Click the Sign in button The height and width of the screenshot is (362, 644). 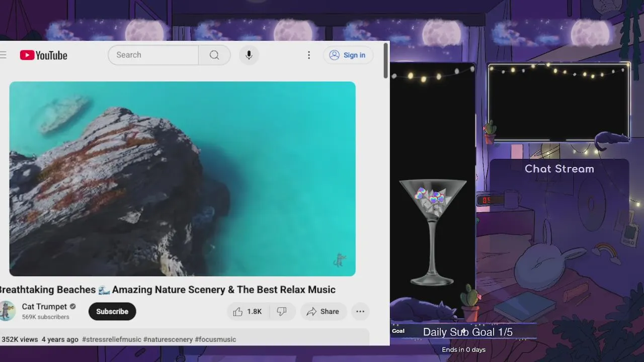[x=348, y=55]
